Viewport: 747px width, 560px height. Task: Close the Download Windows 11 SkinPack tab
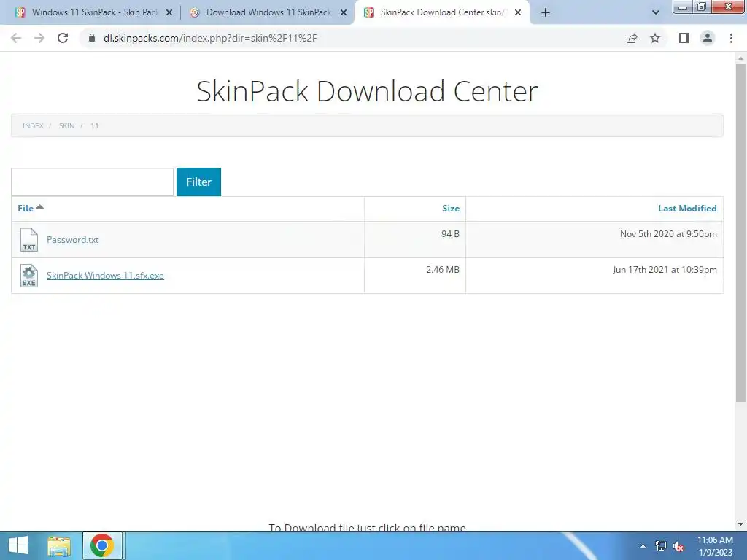click(344, 13)
